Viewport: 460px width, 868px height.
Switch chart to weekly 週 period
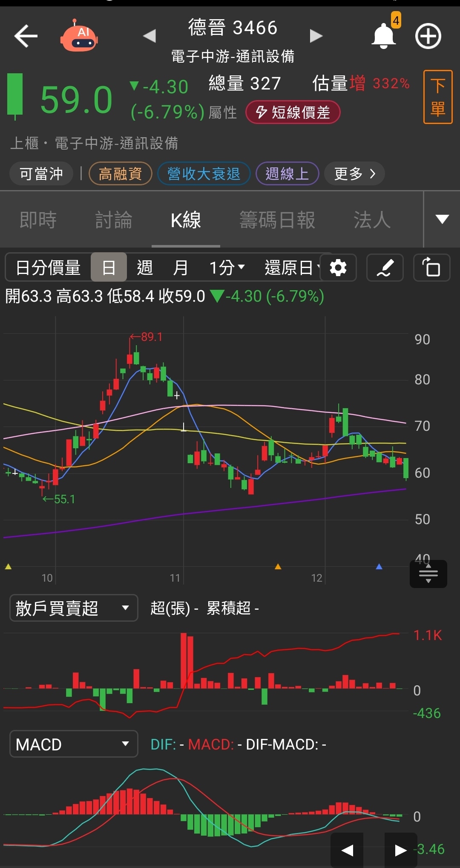point(145,268)
